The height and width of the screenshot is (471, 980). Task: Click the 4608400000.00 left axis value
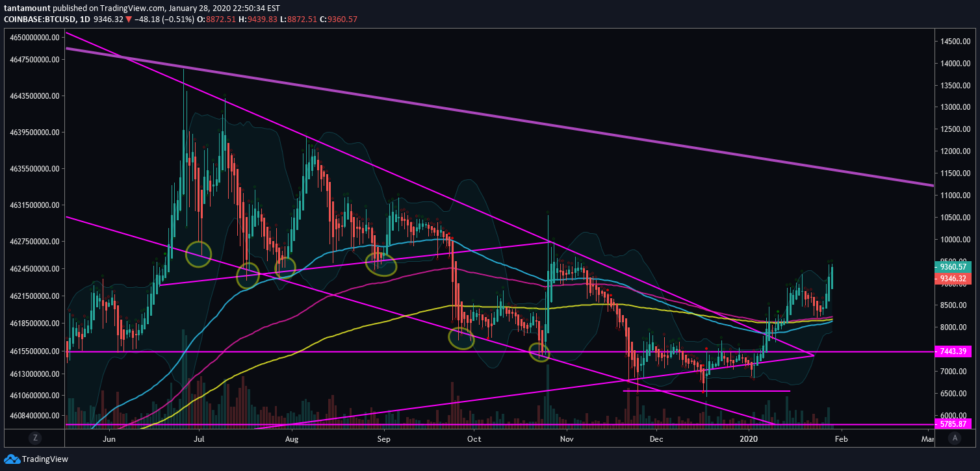[x=35, y=415]
